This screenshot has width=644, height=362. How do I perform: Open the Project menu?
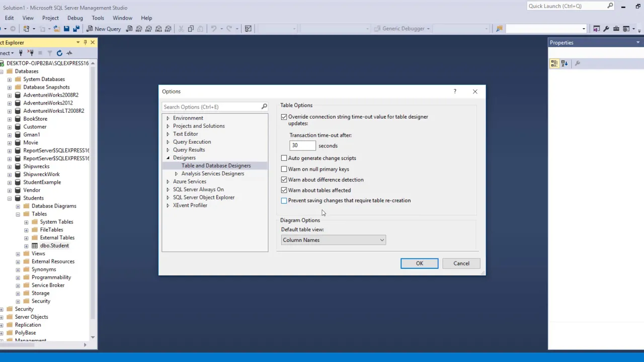pos(50,18)
